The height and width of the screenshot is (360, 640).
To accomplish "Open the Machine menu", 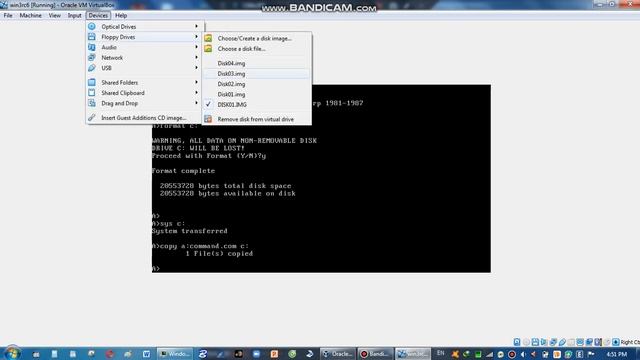I will coord(31,16).
